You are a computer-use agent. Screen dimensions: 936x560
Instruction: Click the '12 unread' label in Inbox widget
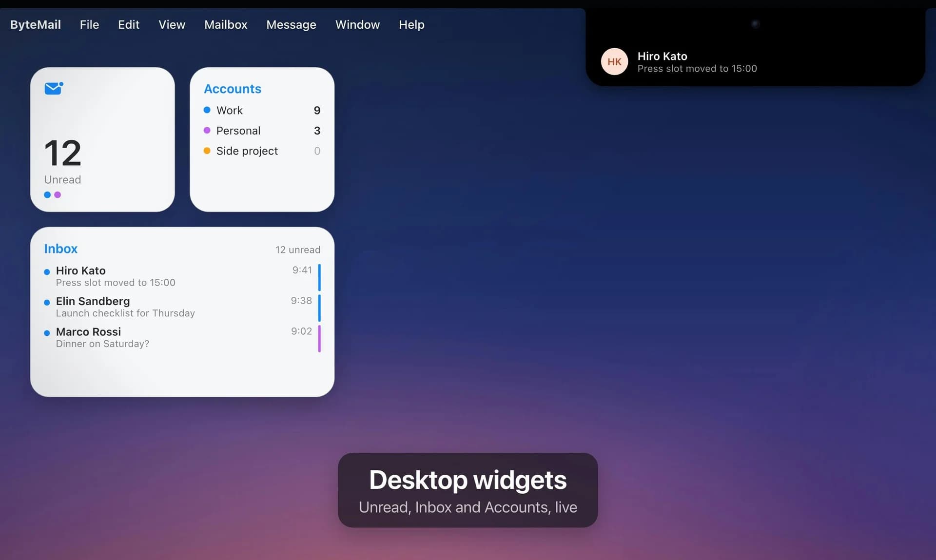pyautogui.click(x=298, y=250)
